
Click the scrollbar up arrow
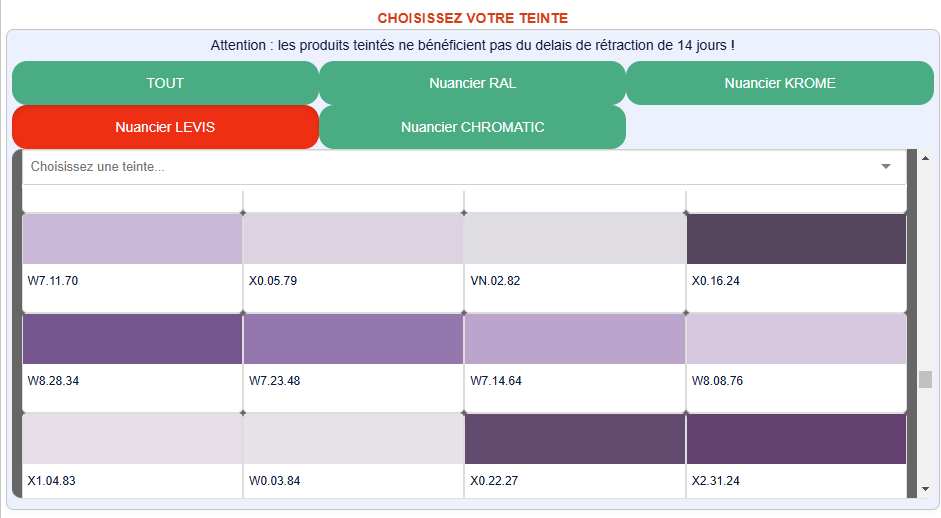[x=925, y=158]
